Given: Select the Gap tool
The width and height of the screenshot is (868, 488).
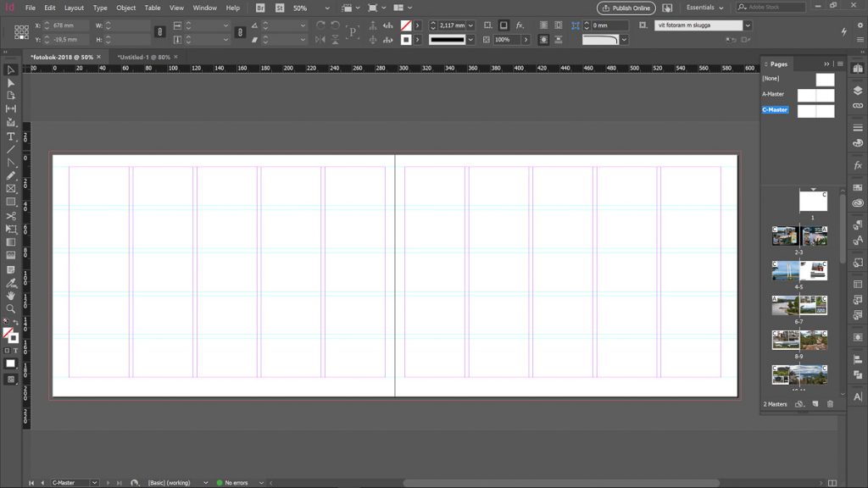Looking at the screenshot, I should click(10, 109).
